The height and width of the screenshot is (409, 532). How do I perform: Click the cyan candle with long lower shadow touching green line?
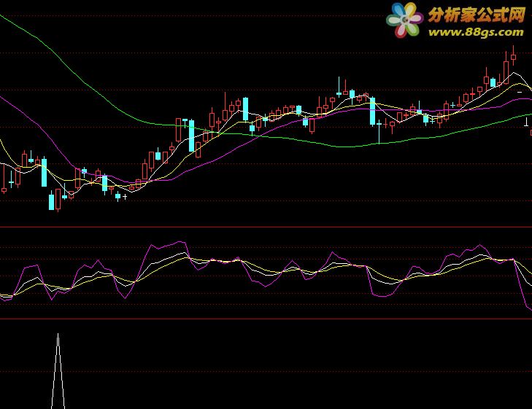(379, 131)
